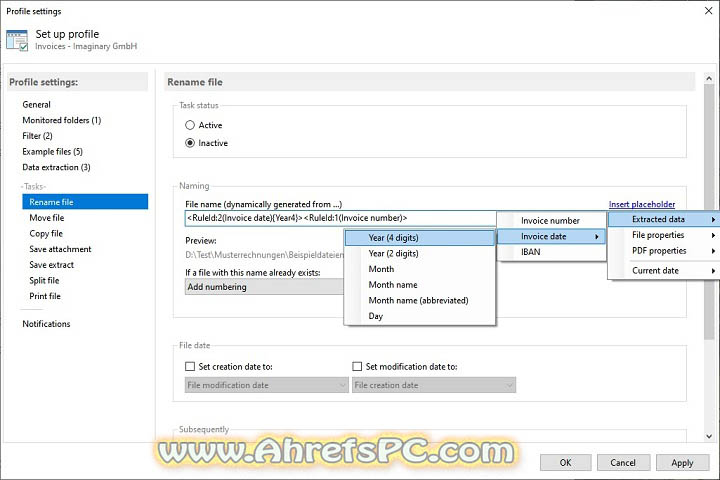
Task: Select the Rename file task
Action: coord(85,202)
